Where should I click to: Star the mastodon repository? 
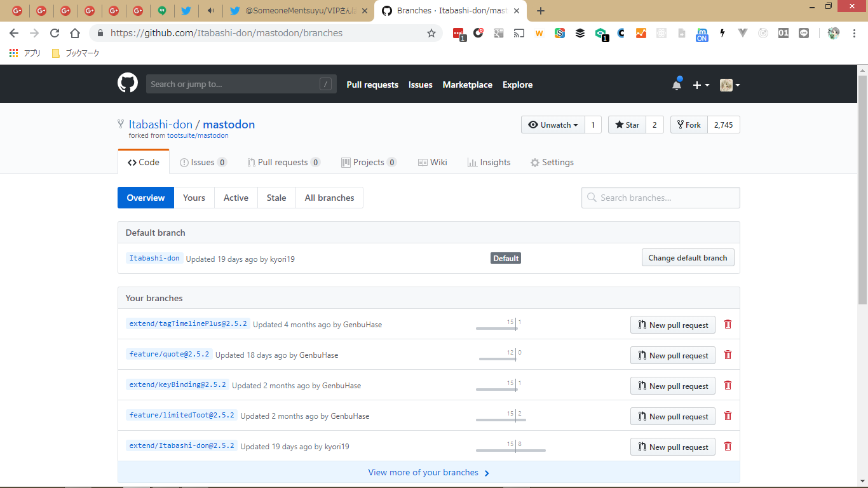(627, 125)
